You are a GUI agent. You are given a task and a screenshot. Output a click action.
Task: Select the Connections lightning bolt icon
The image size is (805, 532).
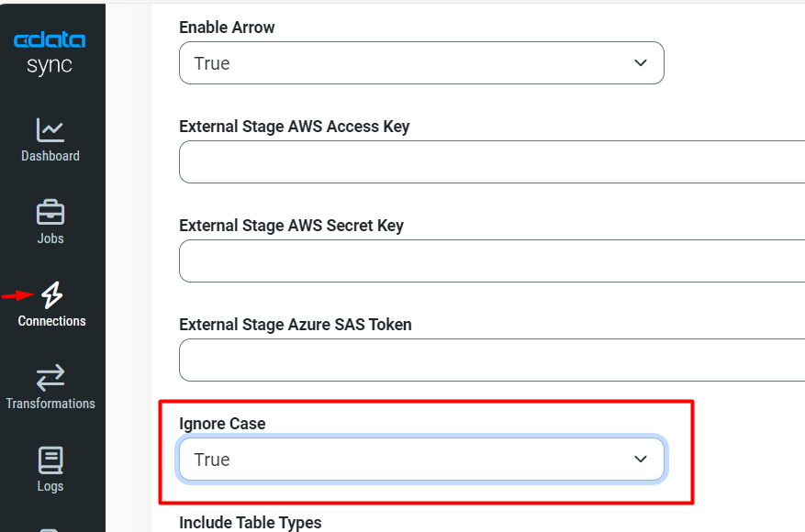coord(51,295)
